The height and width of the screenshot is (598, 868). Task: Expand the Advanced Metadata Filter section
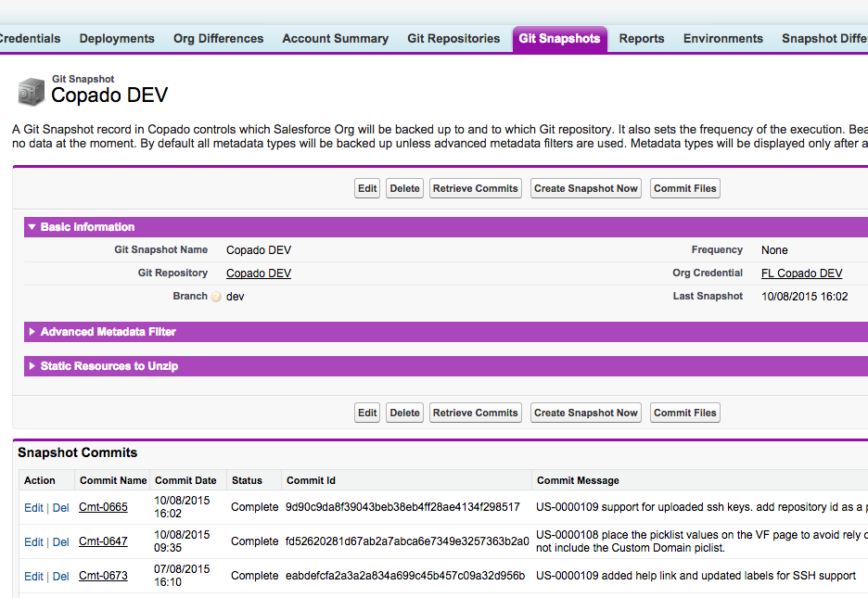(32, 332)
